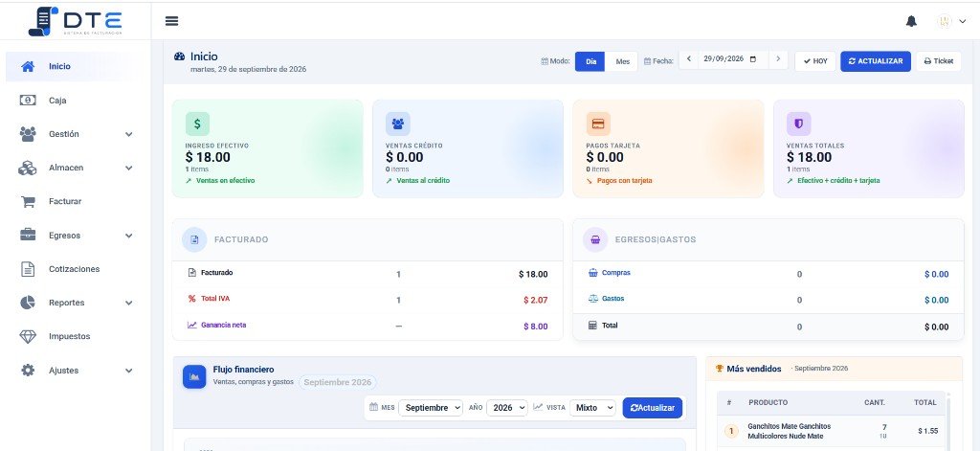Click the Facturado row amount $18.00

pyautogui.click(x=533, y=274)
